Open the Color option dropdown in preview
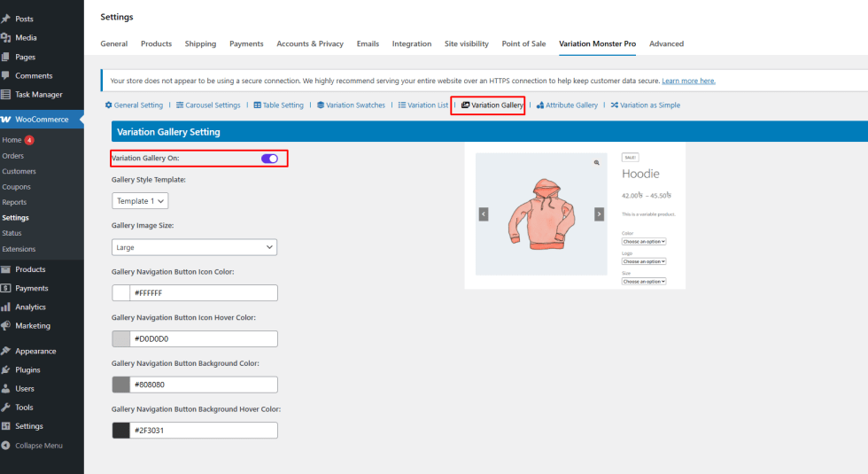 [644, 241]
